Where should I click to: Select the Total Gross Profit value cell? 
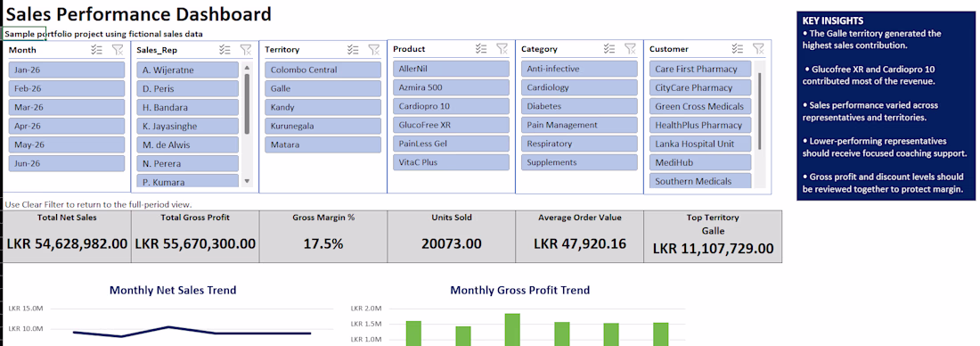pos(195,244)
